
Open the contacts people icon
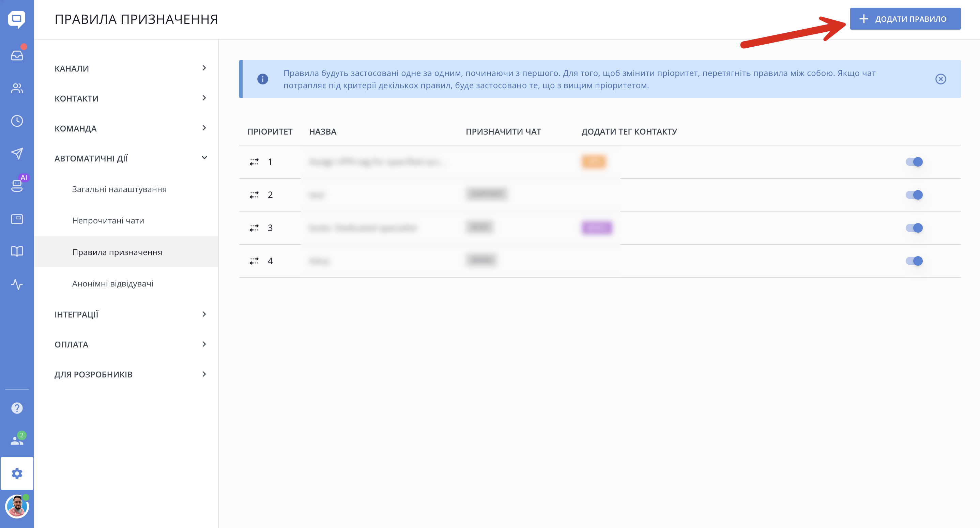click(17, 88)
